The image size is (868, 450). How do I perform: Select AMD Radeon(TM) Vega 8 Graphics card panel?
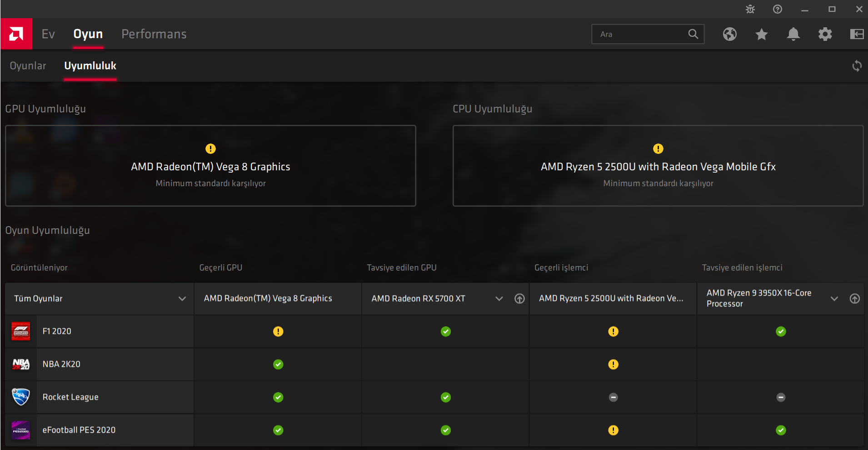pyautogui.click(x=210, y=166)
